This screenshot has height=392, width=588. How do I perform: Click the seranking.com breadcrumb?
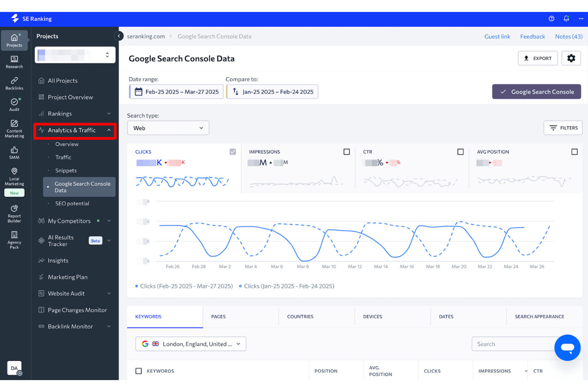coord(146,37)
